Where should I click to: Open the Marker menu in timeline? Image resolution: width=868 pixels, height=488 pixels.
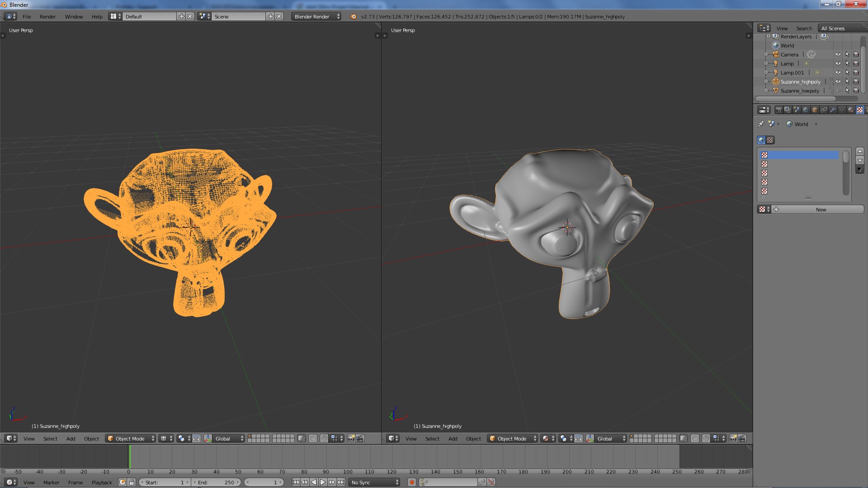[51, 482]
